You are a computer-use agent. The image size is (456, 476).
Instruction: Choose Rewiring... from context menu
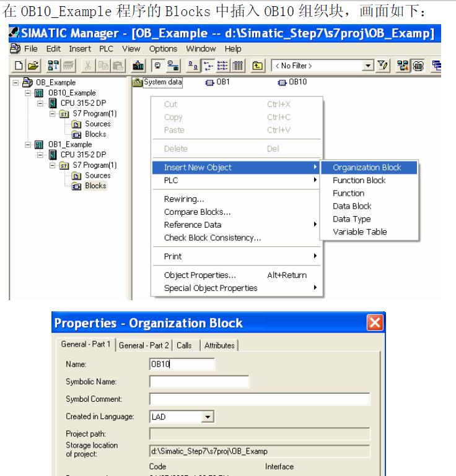coord(236,199)
